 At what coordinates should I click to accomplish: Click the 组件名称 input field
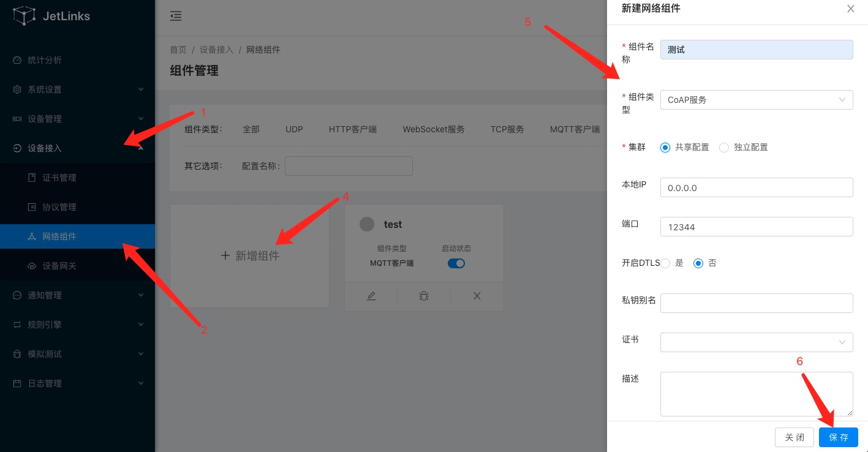pyautogui.click(x=757, y=50)
